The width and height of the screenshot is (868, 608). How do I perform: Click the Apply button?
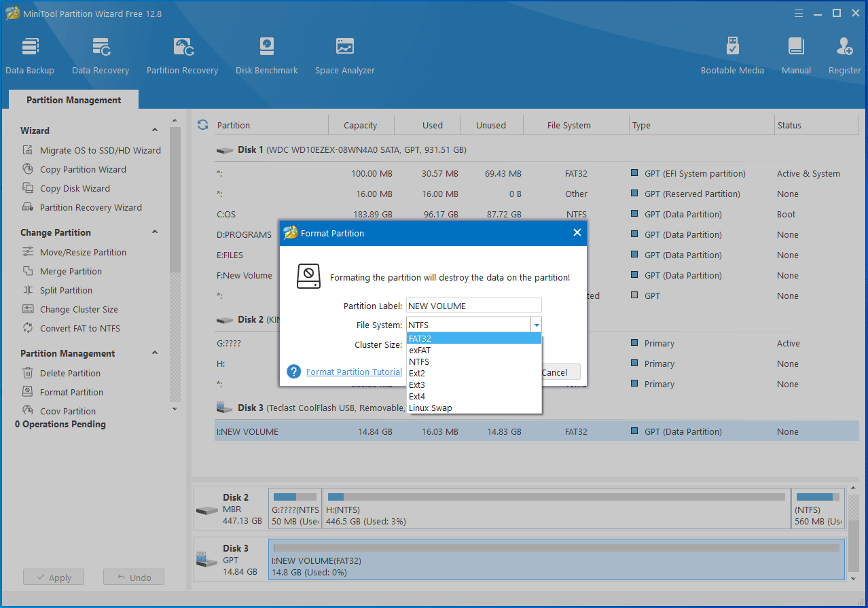53,577
